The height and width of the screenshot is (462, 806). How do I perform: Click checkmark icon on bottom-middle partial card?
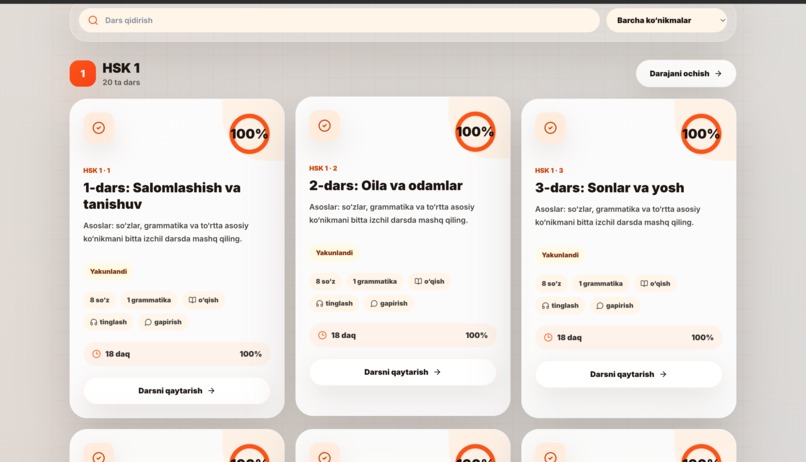coord(324,455)
